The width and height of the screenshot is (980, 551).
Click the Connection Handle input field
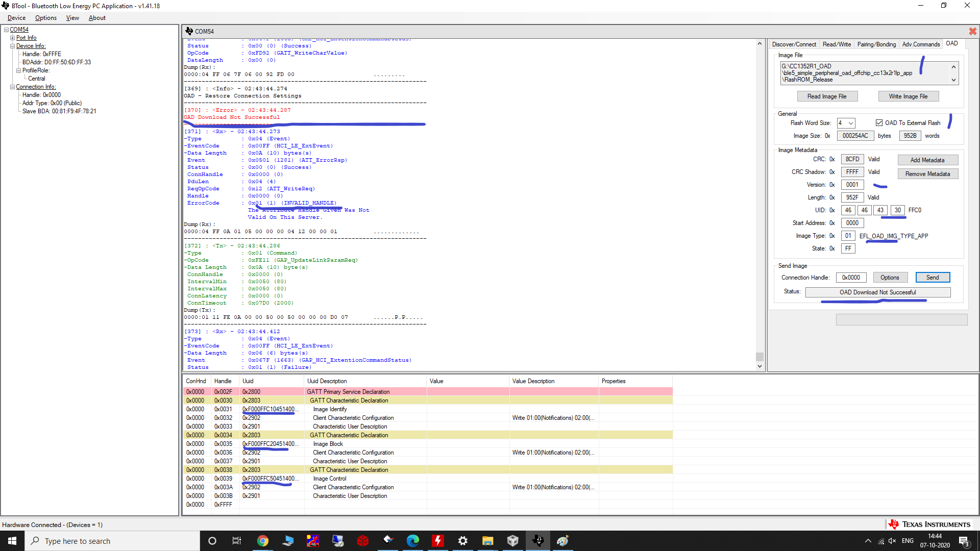tap(851, 278)
